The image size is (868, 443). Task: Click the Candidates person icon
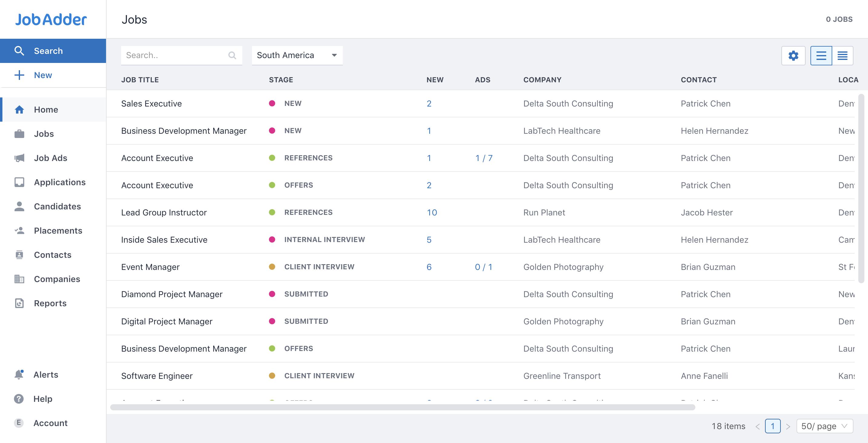tap(19, 206)
